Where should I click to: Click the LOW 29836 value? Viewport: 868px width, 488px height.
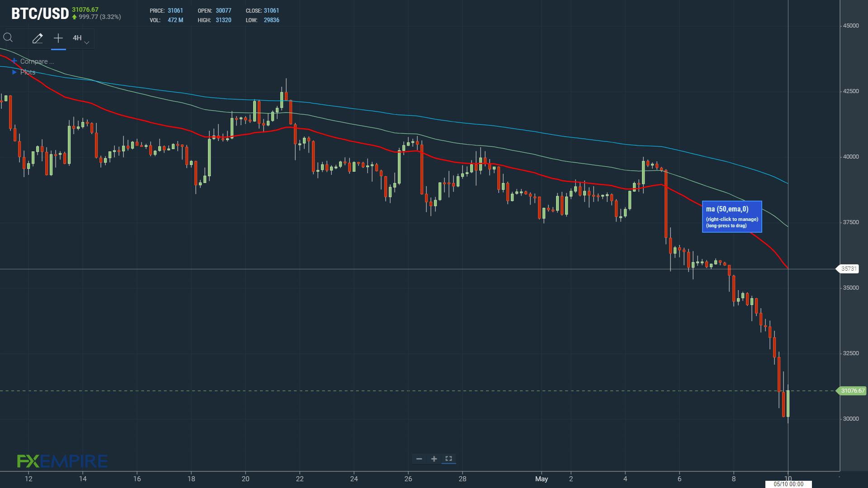271,20
